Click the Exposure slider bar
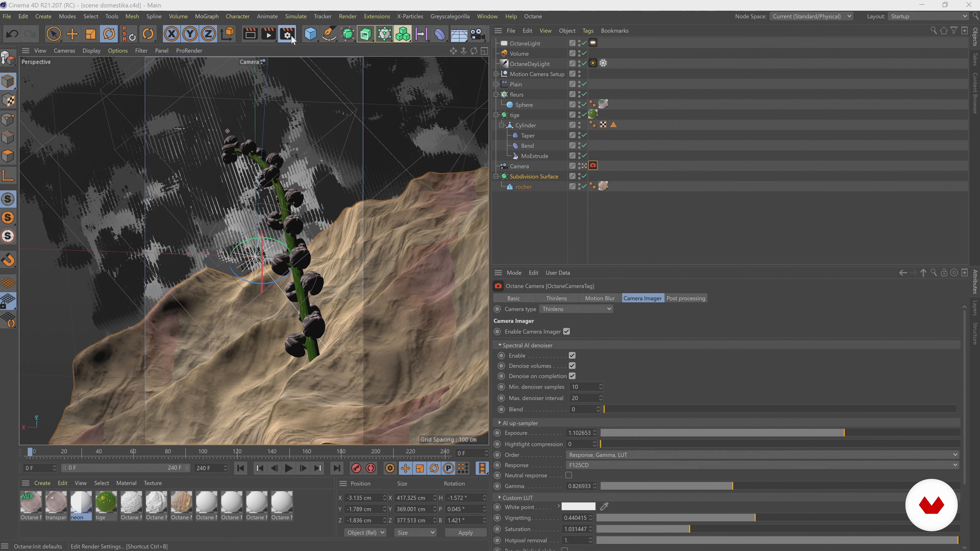Image resolution: width=980 pixels, height=551 pixels. [780, 433]
